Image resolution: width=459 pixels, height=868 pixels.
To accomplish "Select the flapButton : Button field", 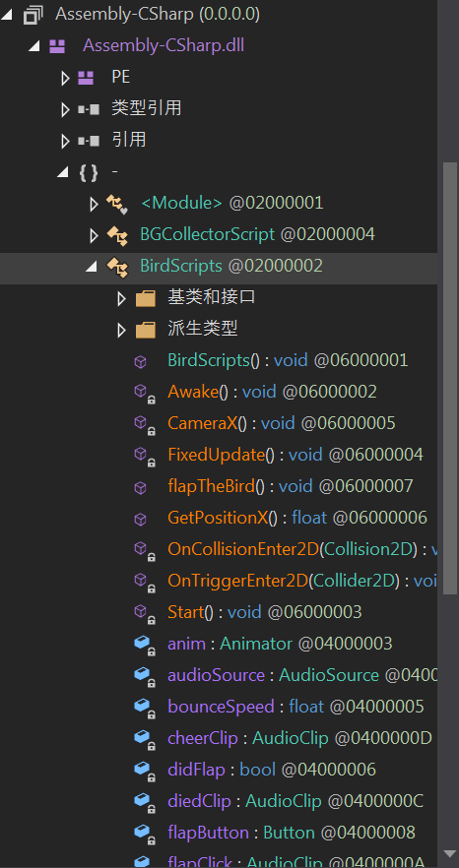I will click(x=291, y=834).
